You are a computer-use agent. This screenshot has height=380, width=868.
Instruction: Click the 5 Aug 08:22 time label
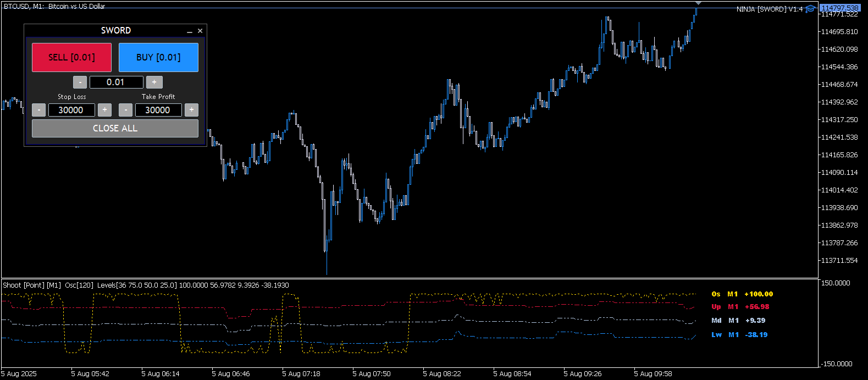[x=442, y=374]
